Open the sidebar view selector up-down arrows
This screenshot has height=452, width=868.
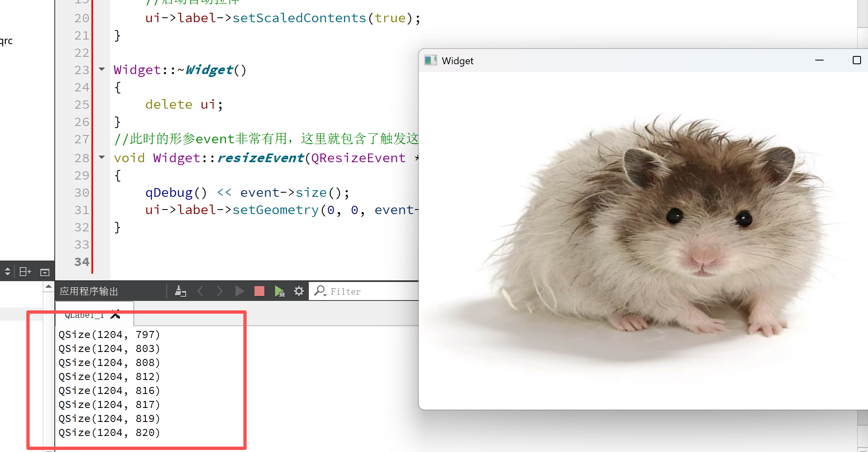click(x=7, y=272)
